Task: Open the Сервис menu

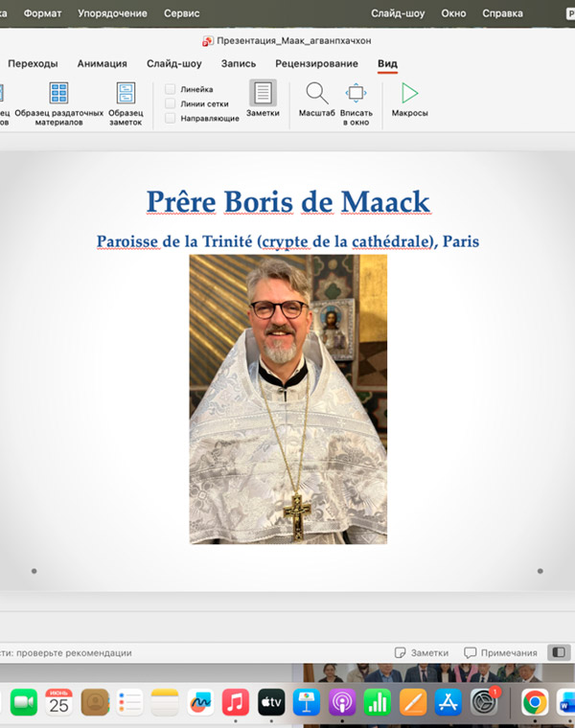Action: [181, 13]
